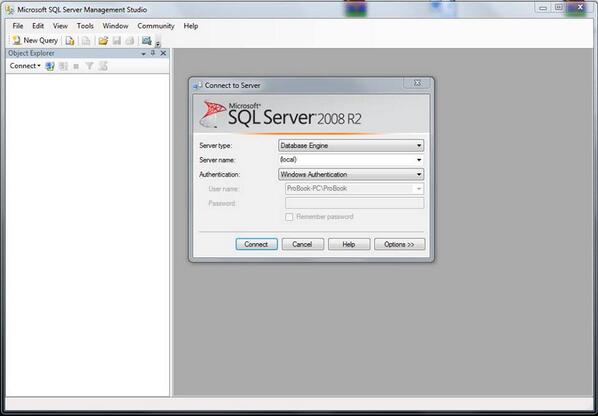Viewport: 598px width, 416px height.
Task: Click the Filter funnel icon
Action: (89, 66)
